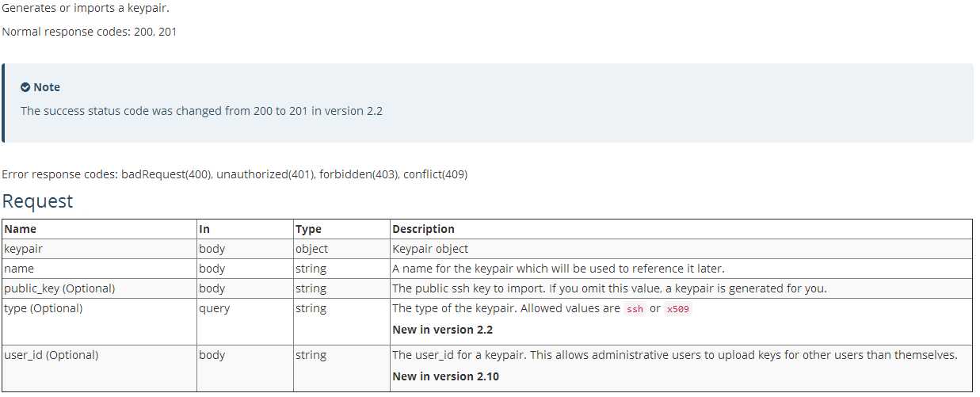This screenshot has height=397, width=980.
Task: Select the ssh code value
Action: coord(635,309)
